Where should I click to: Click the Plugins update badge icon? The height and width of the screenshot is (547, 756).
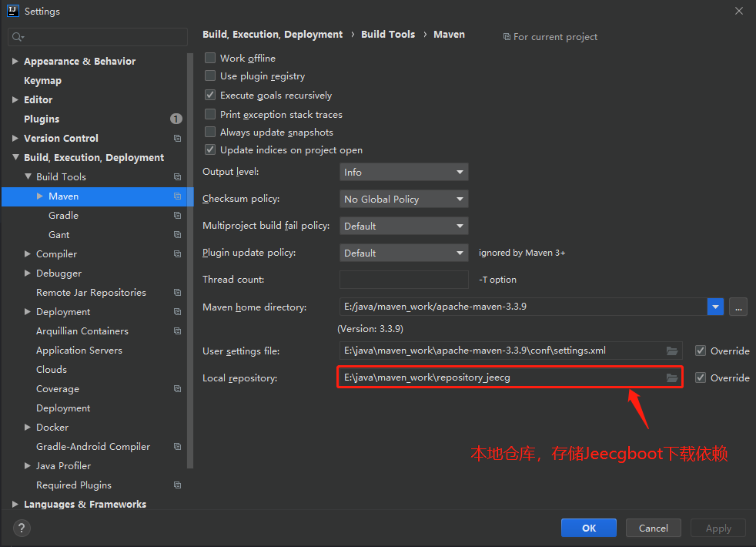176,119
